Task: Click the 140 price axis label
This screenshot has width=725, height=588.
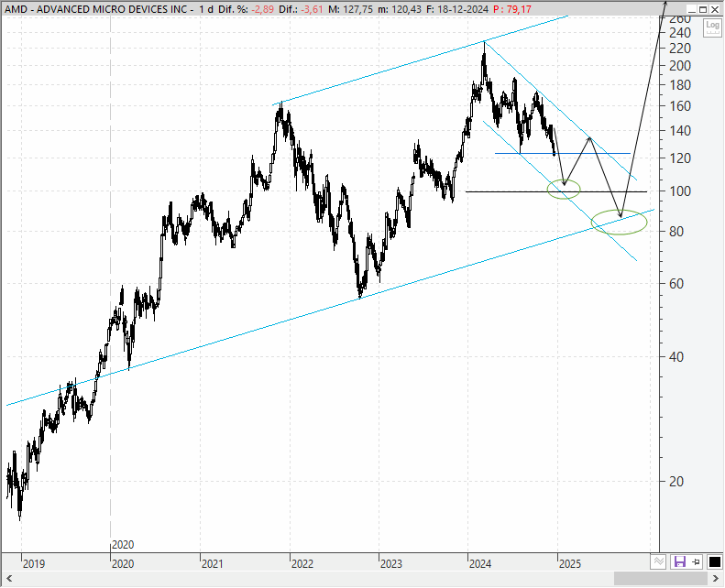Action: coord(680,131)
